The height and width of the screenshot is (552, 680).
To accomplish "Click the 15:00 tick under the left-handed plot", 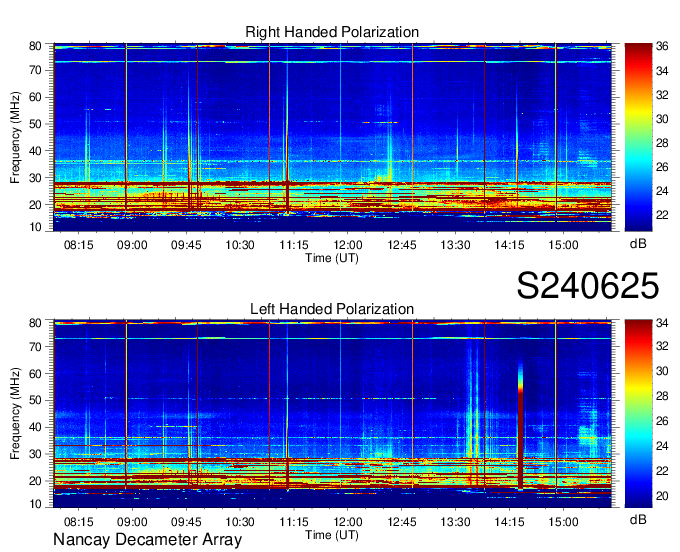I will (x=563, y=522).
